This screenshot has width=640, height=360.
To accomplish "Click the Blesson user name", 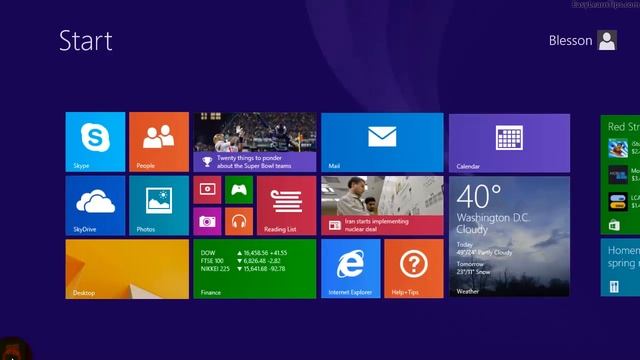I will (570, 40).
